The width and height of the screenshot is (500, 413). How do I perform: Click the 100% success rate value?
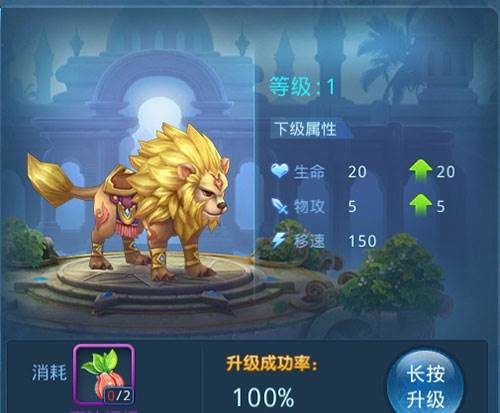[x=264, y=397]
